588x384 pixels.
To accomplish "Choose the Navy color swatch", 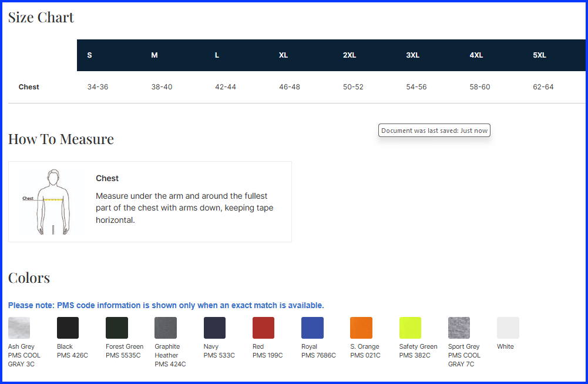I will (214, 328).
